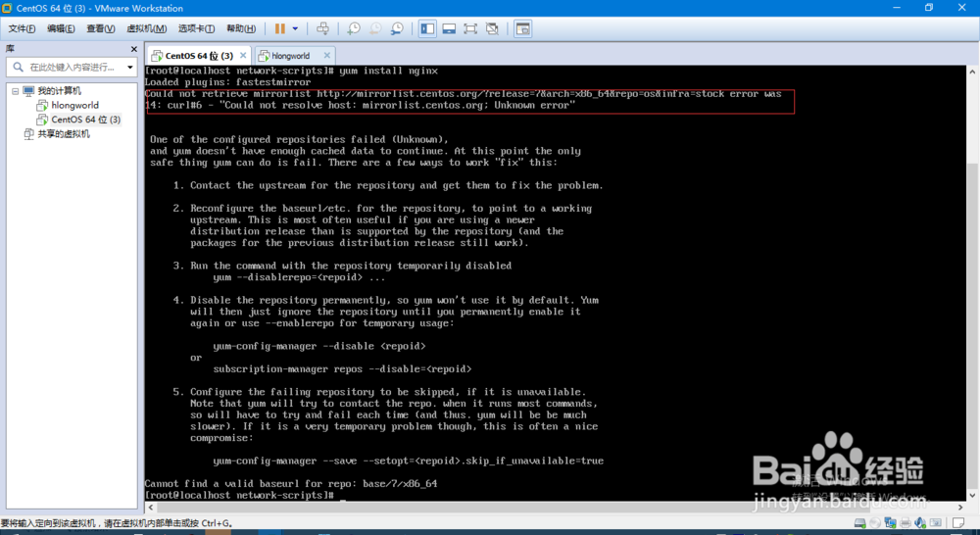Enter full screen mode icon
This screenshot has width=980, height=535.
470,28
